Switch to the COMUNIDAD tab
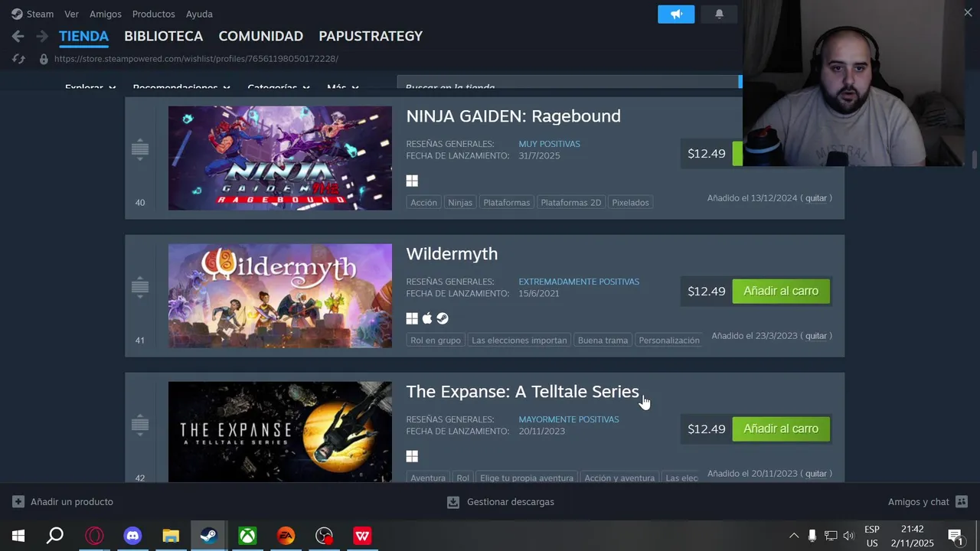Image resolution: width=980 pixels, height=551 pixels. (x=260, y=36)
